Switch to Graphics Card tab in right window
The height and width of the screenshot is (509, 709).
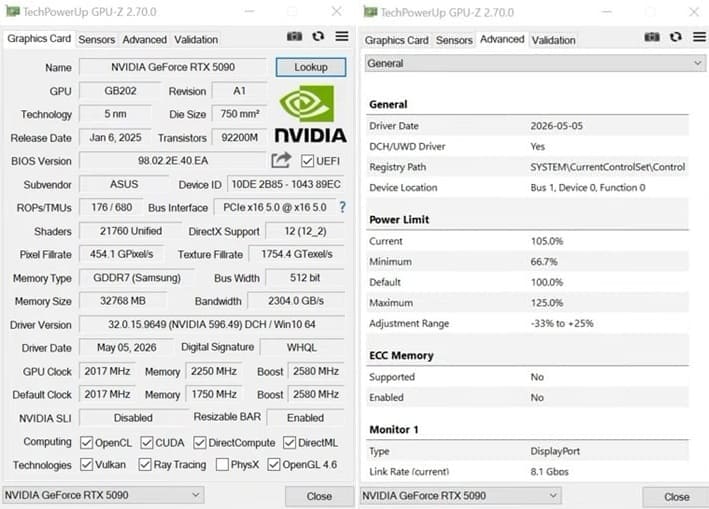tap(397, 40)
